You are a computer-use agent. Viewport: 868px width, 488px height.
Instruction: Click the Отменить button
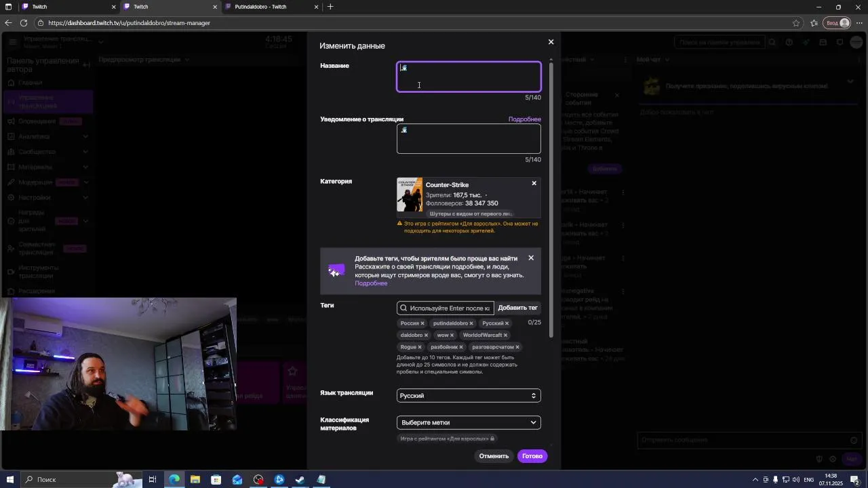(x=494, y=456)
